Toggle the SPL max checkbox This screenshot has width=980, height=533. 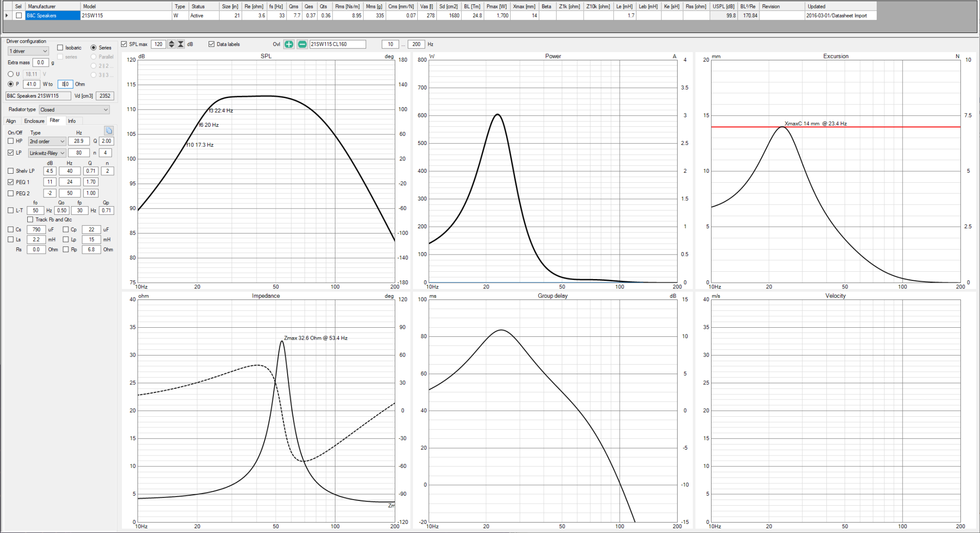pyautogui.click(x=124, y=44)
